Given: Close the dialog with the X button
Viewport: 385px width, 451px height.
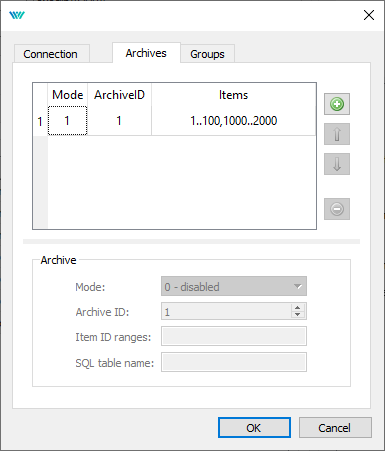Looking at the screenshot, I should [369, 15].
